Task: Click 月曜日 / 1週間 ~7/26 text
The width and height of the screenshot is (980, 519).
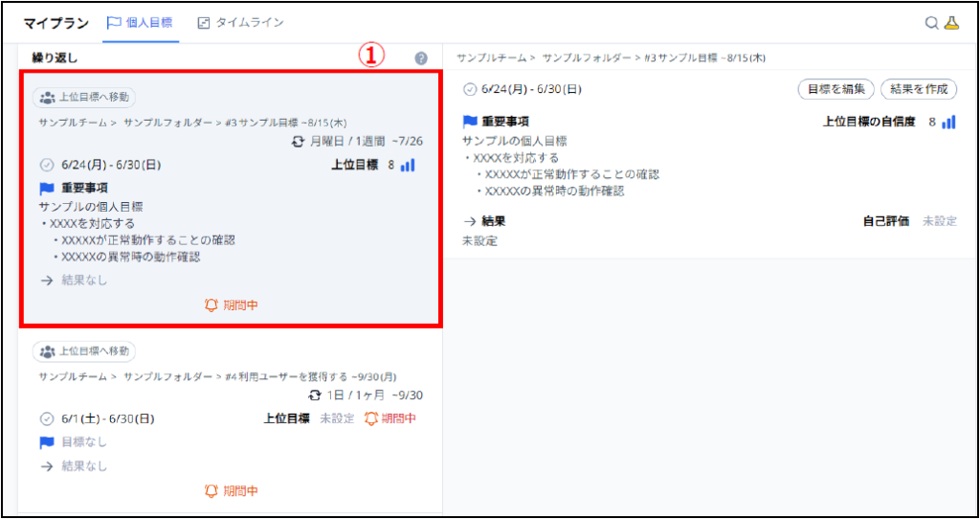Action: (x=367, y=142)
